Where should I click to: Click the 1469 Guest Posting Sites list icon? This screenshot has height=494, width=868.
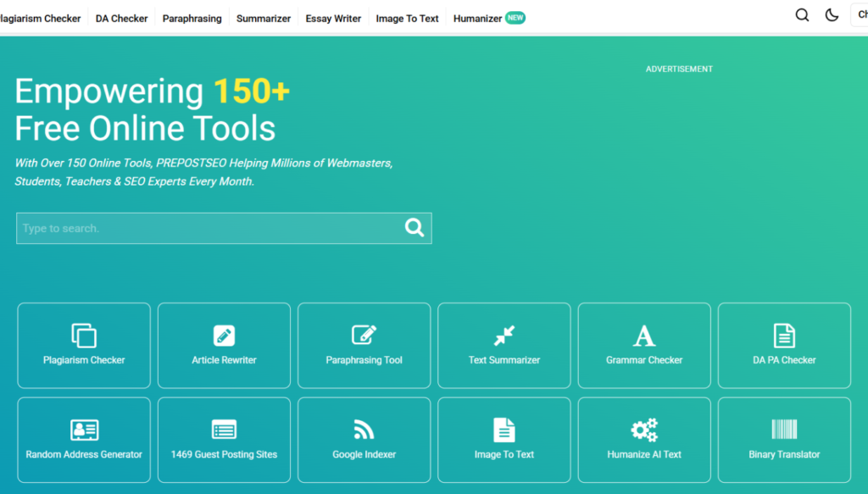click(x=224, y=430)
